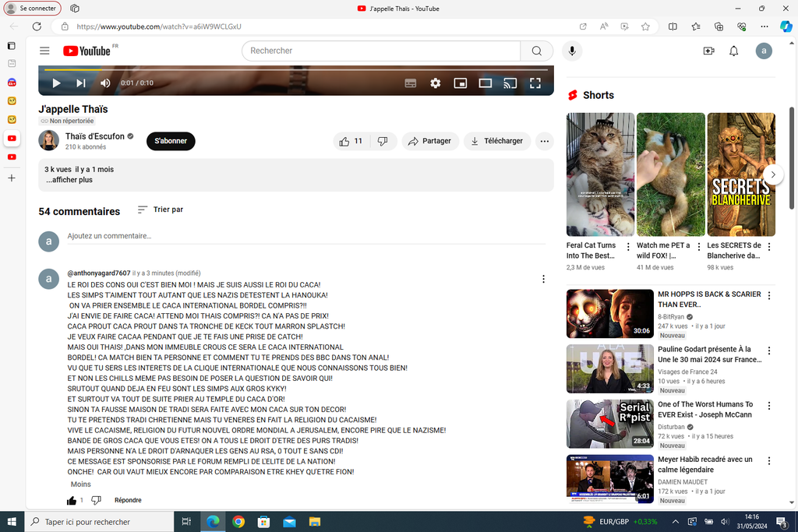Click the Rechercher search box

[381, 51]
